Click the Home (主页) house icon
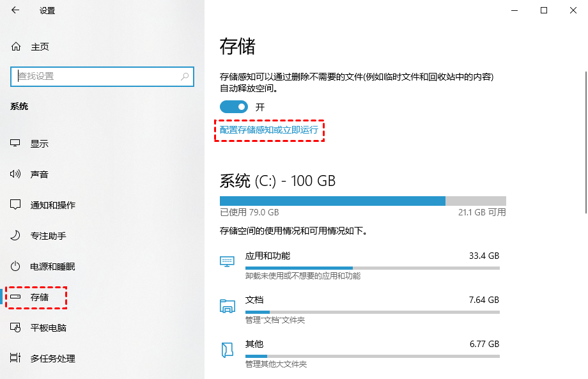This screenshot has height=379, width=588. (x=16, y=47)
